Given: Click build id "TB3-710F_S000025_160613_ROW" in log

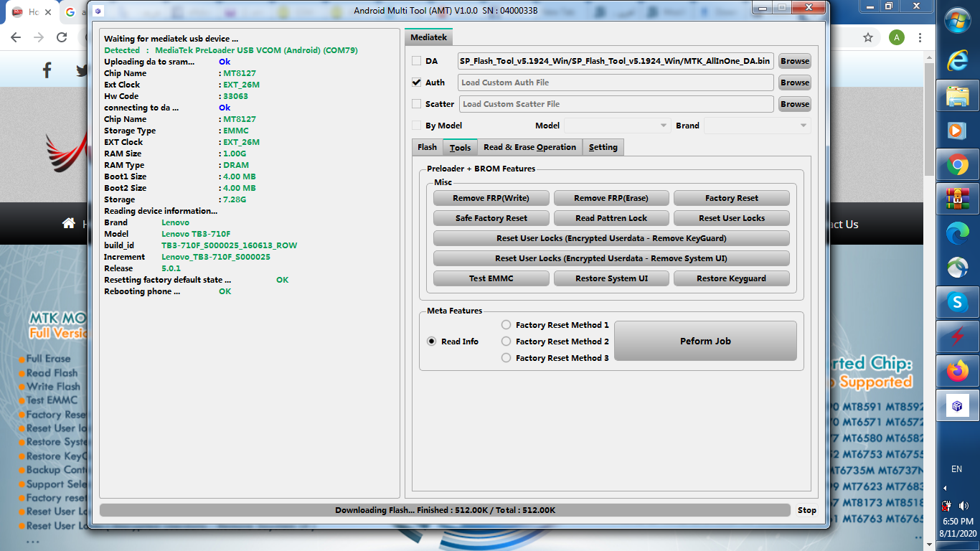Looking at the screenshot, I should (229, 245).
